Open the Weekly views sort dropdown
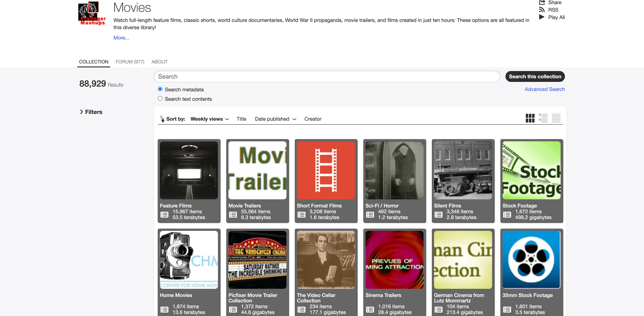Screen dimensions: 644x316 coord(210,119)
